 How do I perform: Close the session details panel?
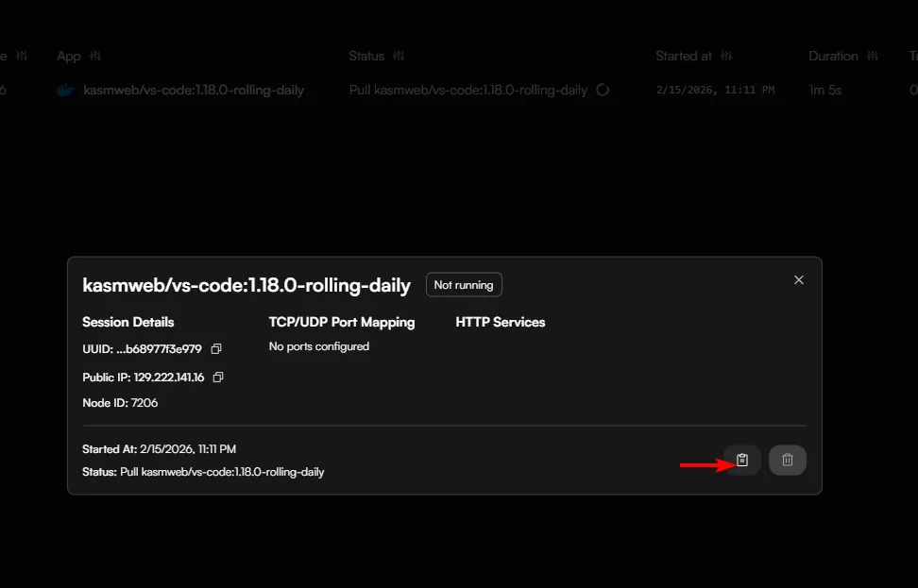799,280
